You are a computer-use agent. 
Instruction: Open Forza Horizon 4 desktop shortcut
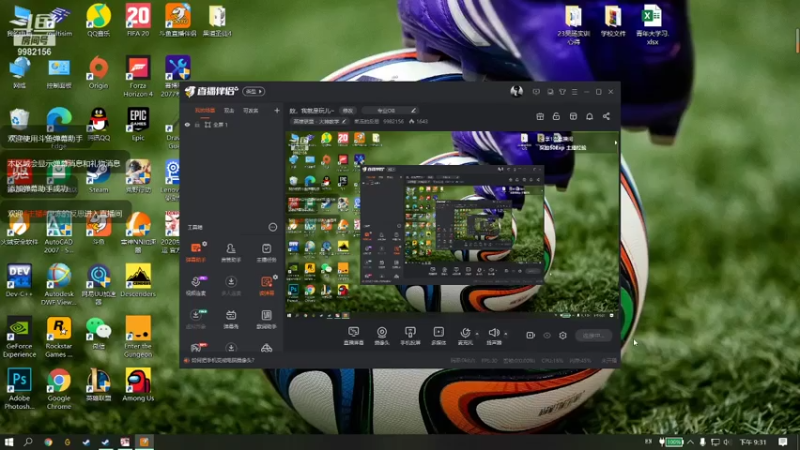[x=138, y=77]
